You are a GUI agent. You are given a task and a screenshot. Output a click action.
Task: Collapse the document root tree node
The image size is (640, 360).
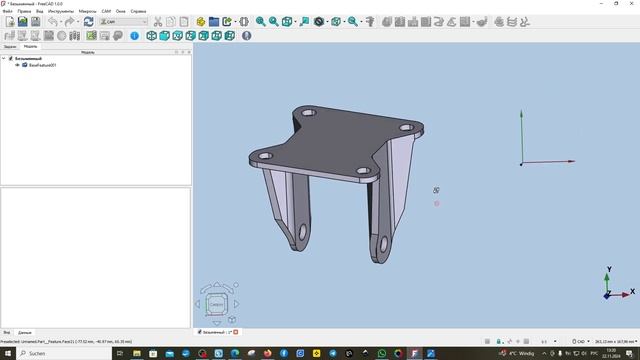[x=4, y=58]
